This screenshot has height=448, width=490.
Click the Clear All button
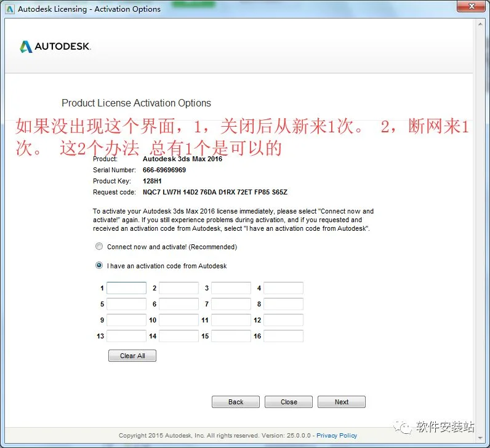tap(132, 356)
